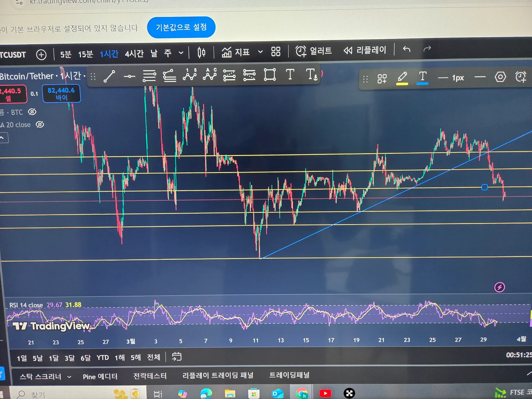Image resolution: width=532 pixels, height=399 pixels.
Task: Open the Microsoft Edge taskbar icon
Action: (x=206, y=393)
